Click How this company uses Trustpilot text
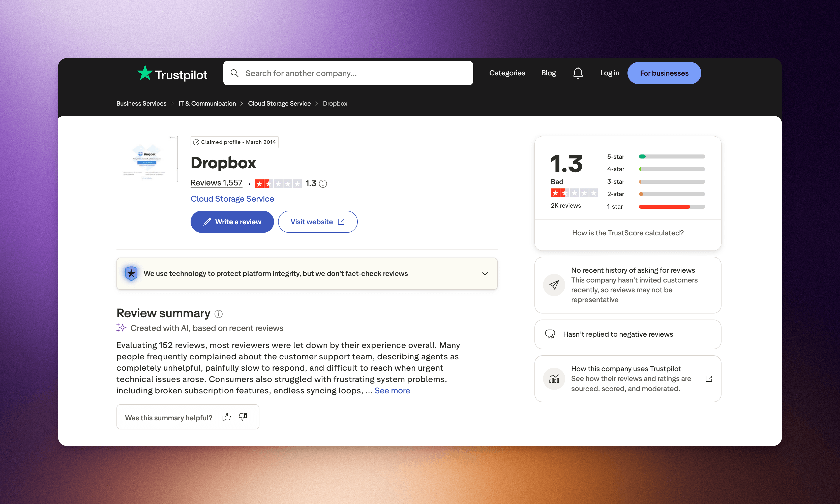This screenshot has width=840, height=504. coord(626,369)
